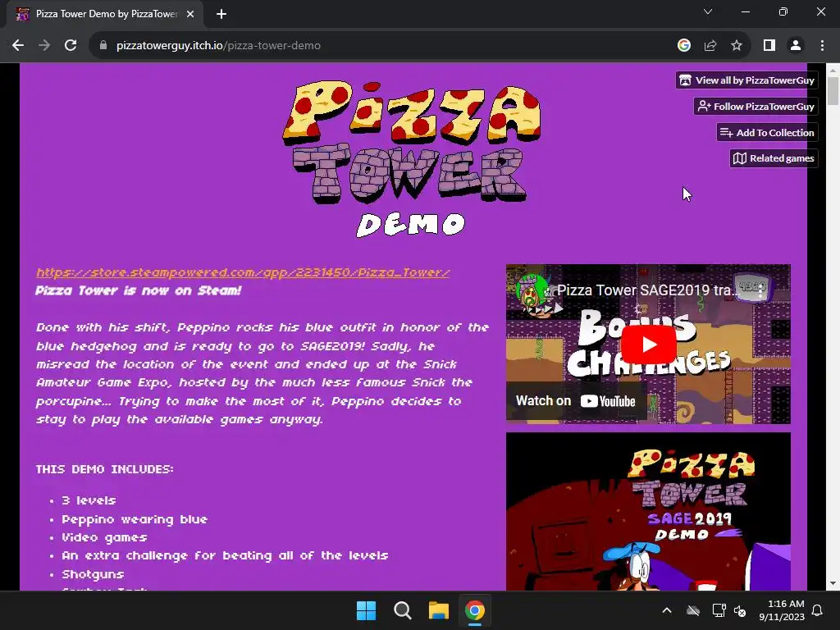
Task: Click Watch on YouTube link
Action: tap(575, 400)
